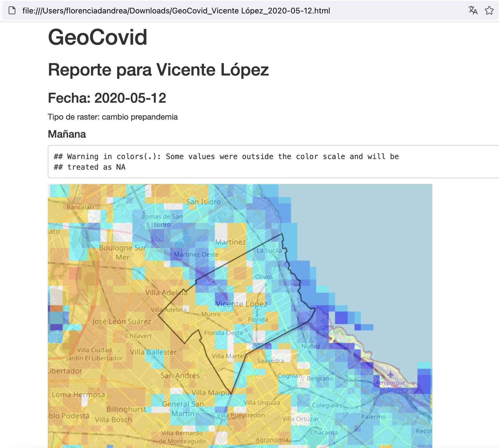Image resolution: width=499 pixels, height=448 pixels.
Task: Click the 'Reporte para Vicente López' heading
Action: click(x=158, y=70)
